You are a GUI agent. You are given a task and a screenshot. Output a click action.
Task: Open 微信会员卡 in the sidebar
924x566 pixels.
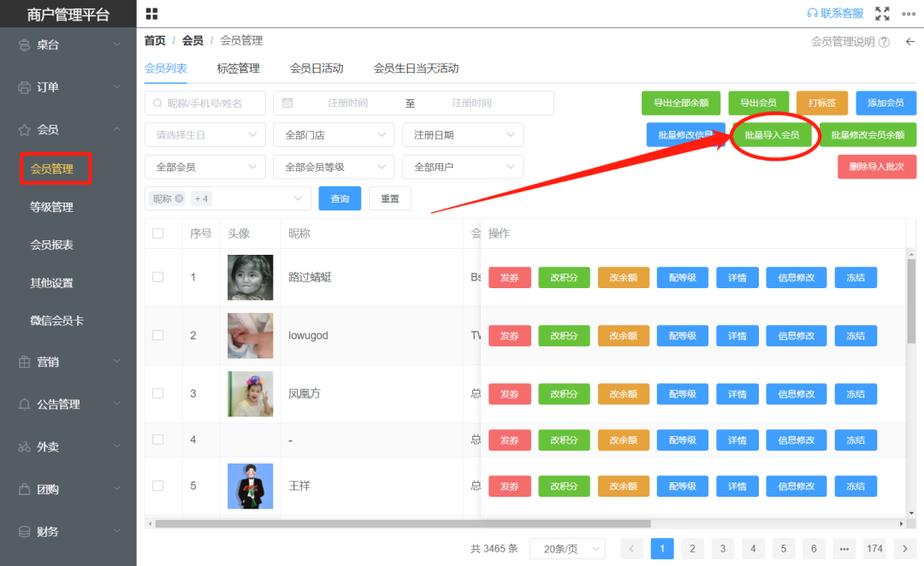[x=57, y=321]
